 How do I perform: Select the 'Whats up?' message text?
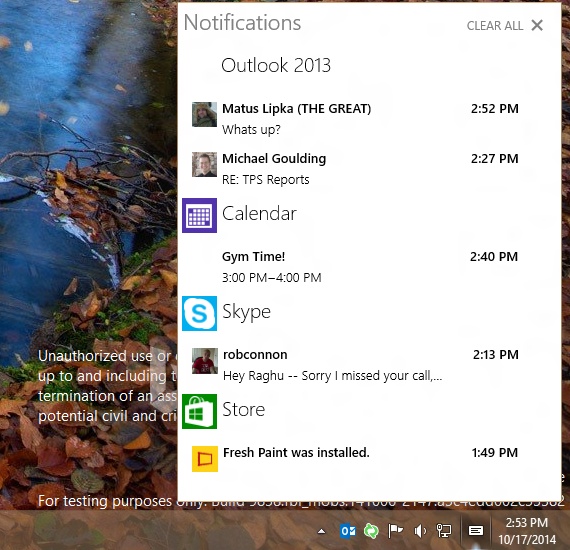[x=251, y=129]
